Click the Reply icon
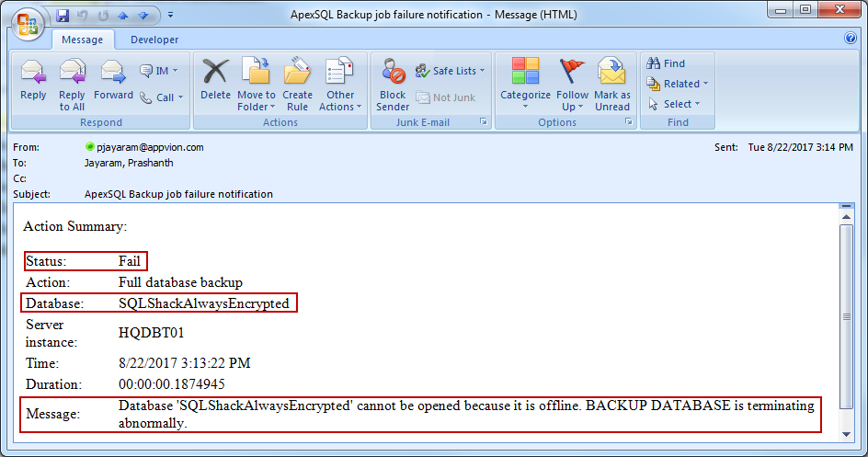 pos(33,80)
